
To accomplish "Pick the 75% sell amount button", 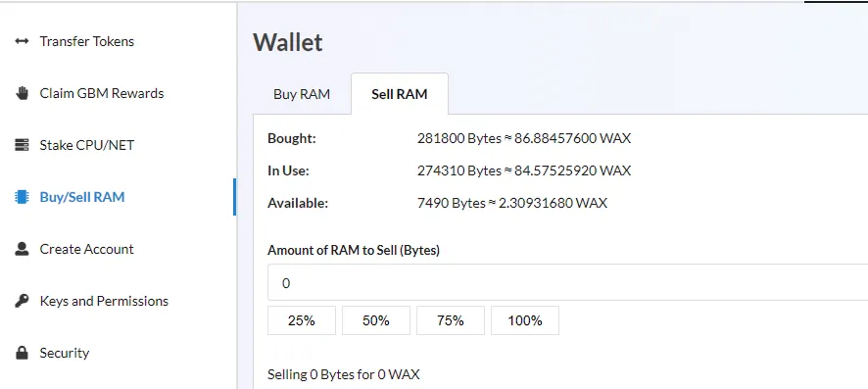I will point(451,320).
